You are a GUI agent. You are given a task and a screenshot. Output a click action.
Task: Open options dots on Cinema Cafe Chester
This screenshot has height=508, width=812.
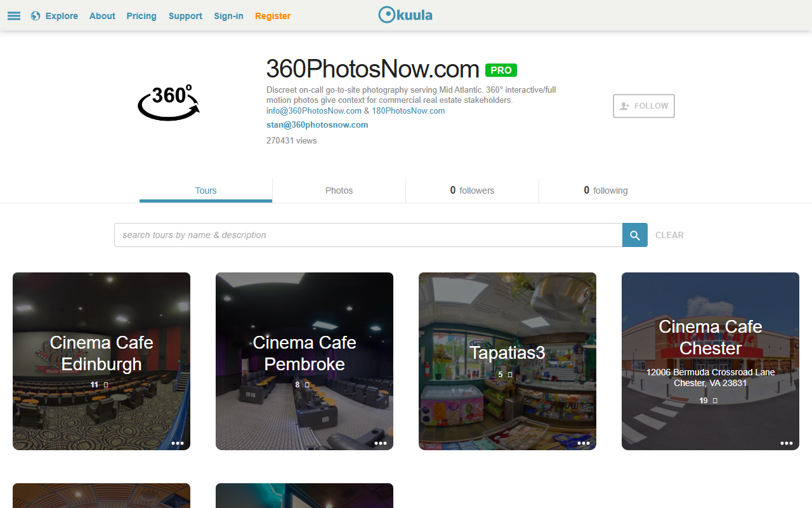(x=787, y=443)
